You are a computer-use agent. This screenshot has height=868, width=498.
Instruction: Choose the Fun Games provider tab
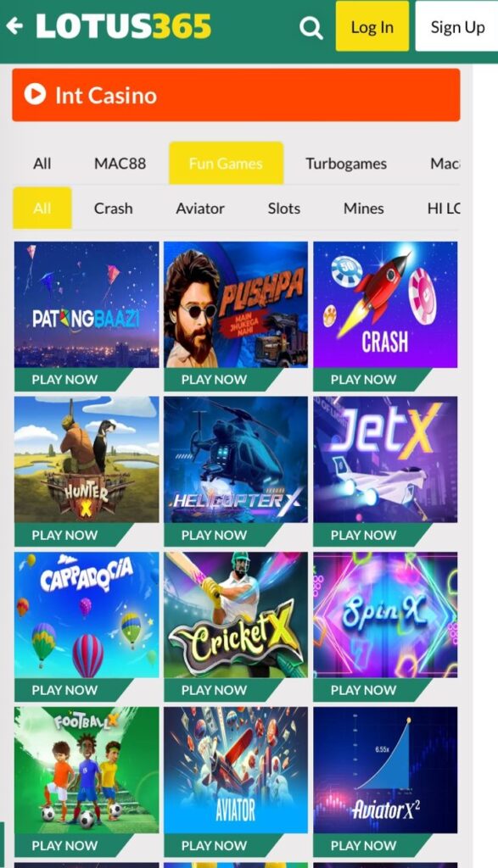coord(226,163)
